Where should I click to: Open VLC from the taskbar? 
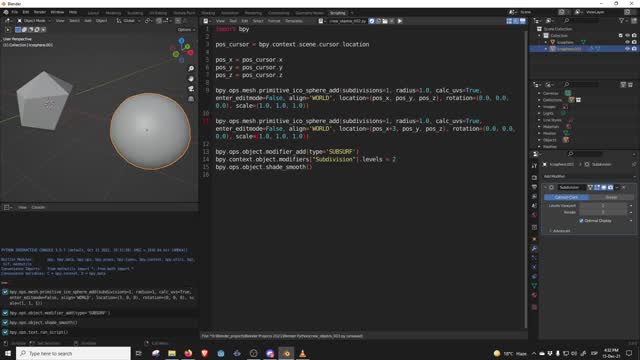pos(302,353)
